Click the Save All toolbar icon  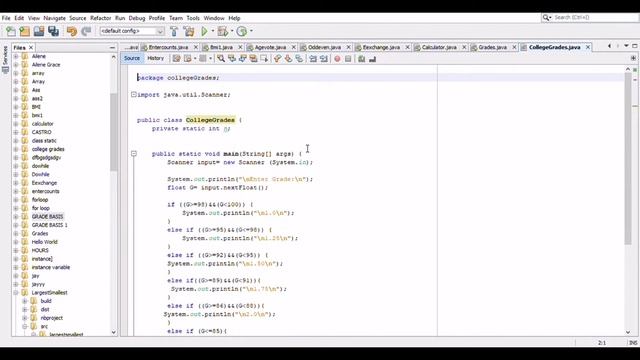pos(53,31)
